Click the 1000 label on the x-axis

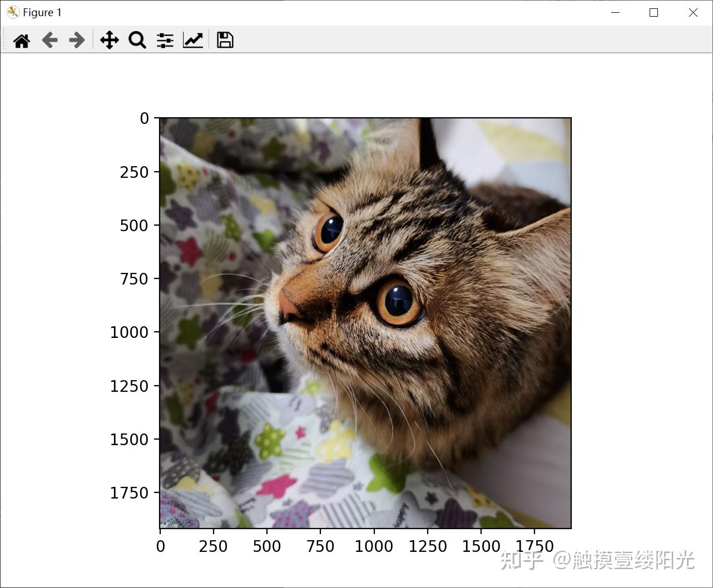[x=374, y=546]
